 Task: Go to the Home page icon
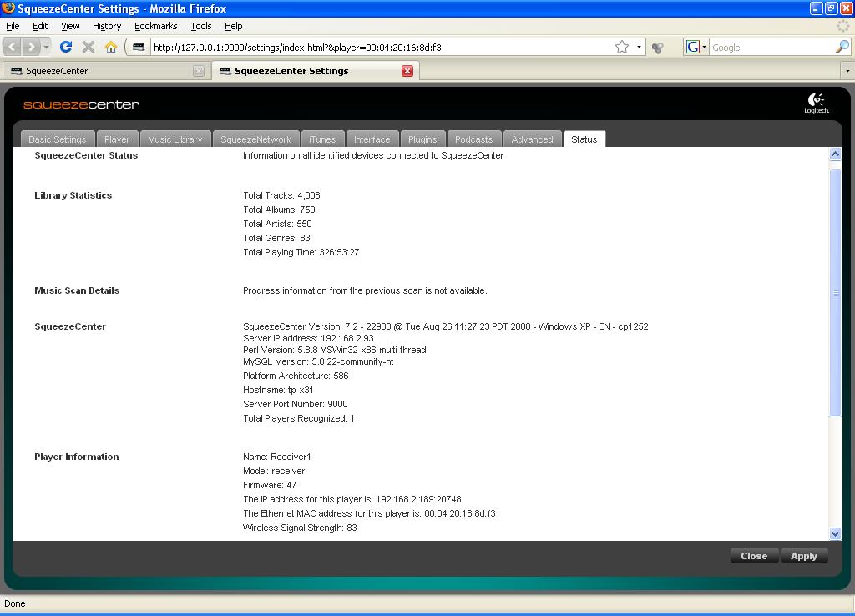pos(110,48)
